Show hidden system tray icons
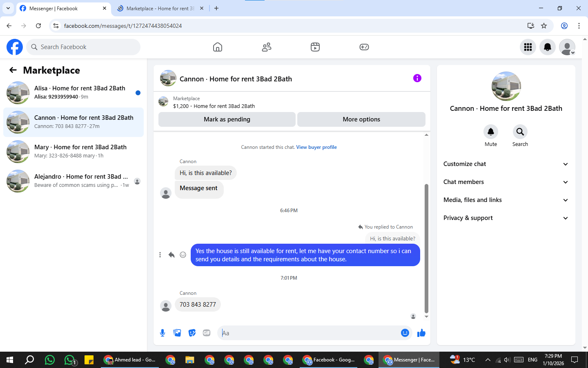Screen dimensions: 588x368 tap(488, 360)
